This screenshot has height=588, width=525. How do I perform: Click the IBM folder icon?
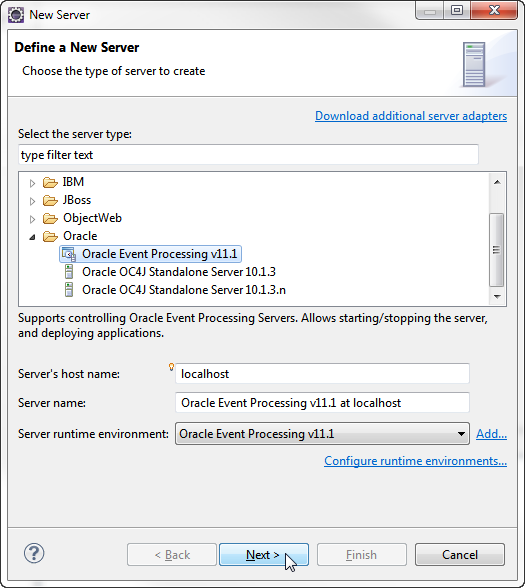[x=50, y=182]
